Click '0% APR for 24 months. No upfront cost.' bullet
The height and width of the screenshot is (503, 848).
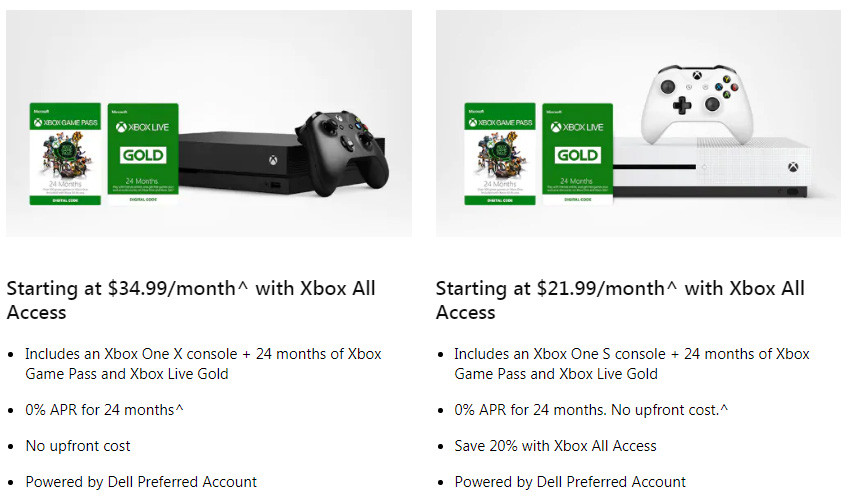(x=591, y=410)
